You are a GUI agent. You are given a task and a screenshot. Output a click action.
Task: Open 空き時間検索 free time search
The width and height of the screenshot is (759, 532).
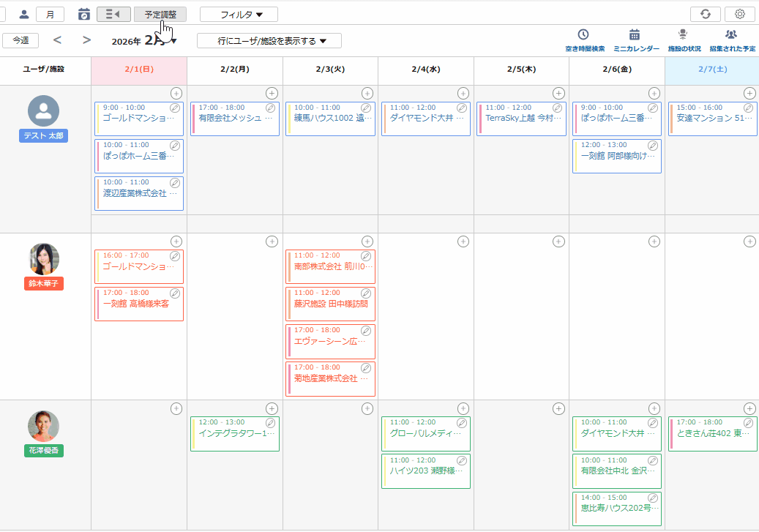pyautogui.click(x=584, y=40)
